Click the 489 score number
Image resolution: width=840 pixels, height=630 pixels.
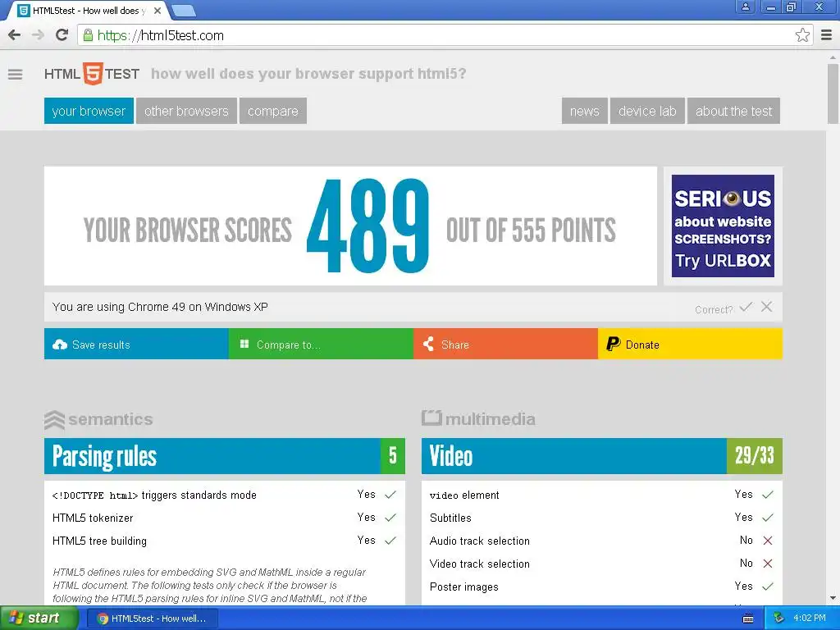point(368,226)
